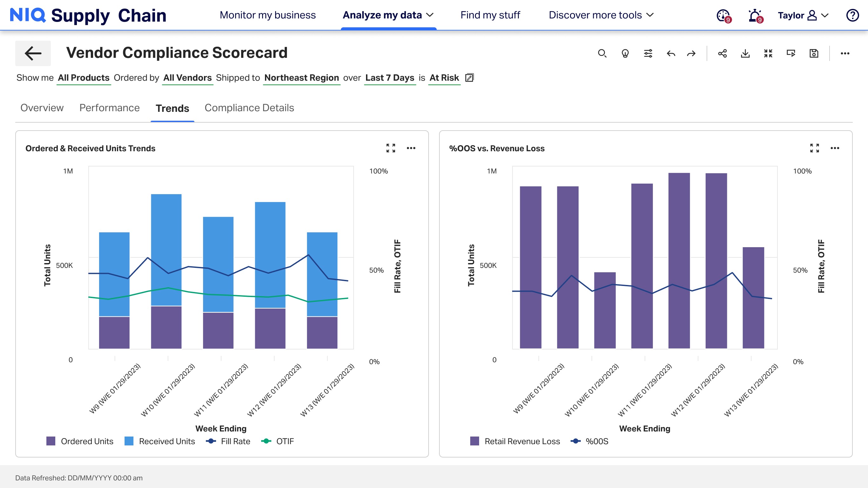Download the scorecard via download icon
The height and width of the screenshot is (488, 868).
(x=745, y=53)
